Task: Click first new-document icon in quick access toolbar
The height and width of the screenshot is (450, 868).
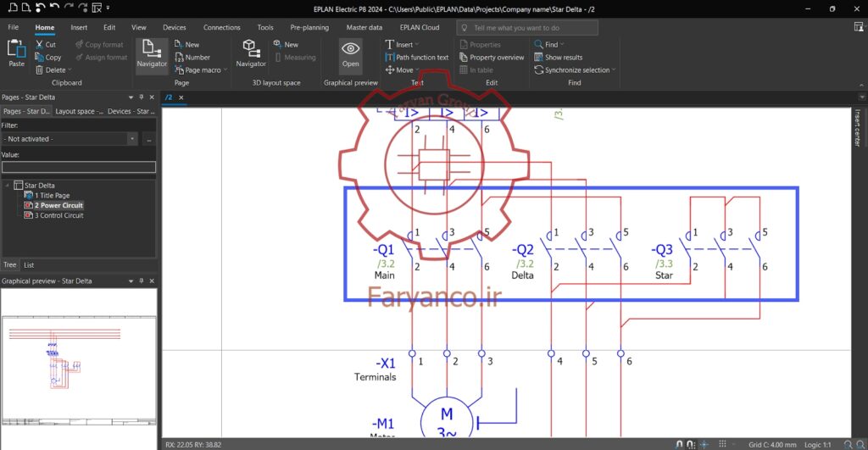Action: (x=13, y=8)
